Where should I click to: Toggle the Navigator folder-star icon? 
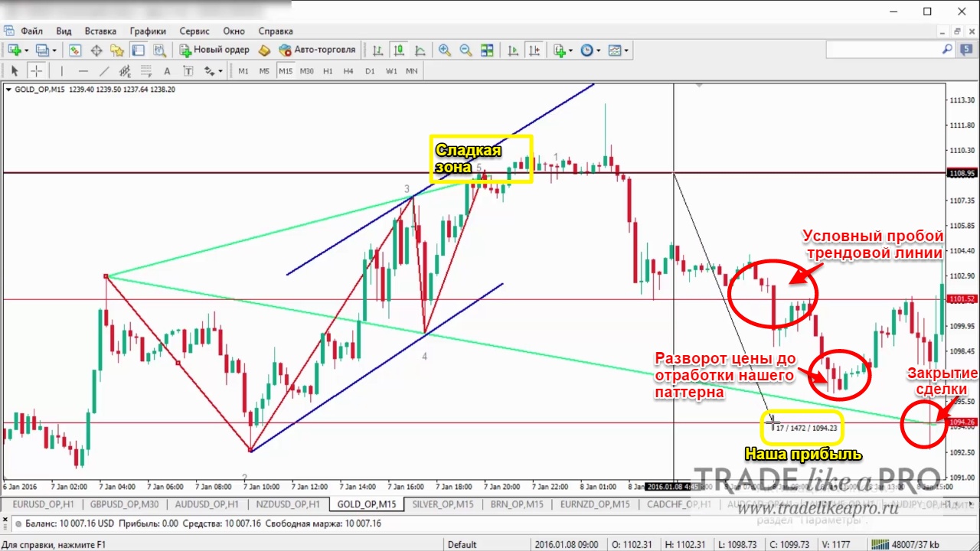(117, 50)
